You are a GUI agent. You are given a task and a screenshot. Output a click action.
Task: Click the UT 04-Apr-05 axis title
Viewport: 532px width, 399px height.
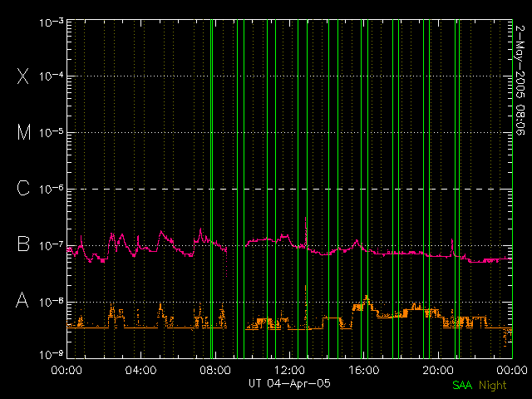(x=289, y=383)
